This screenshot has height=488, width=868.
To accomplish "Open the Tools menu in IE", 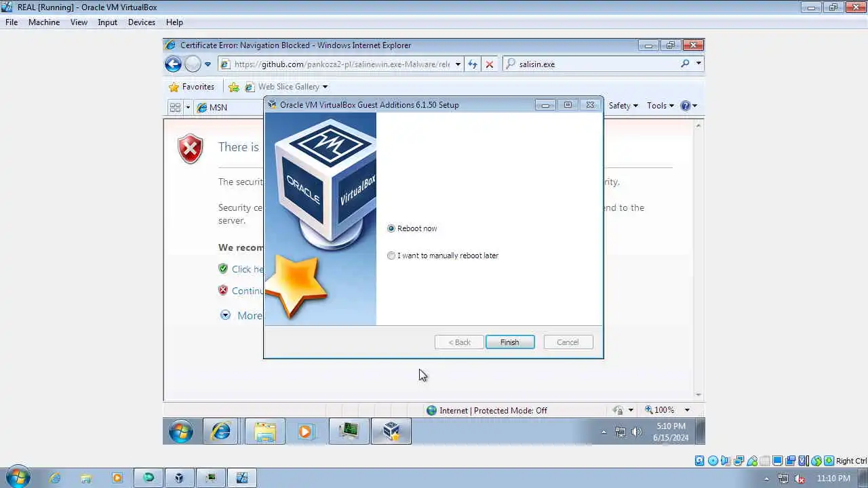I will pyautogui.click(x=660, y=106).
